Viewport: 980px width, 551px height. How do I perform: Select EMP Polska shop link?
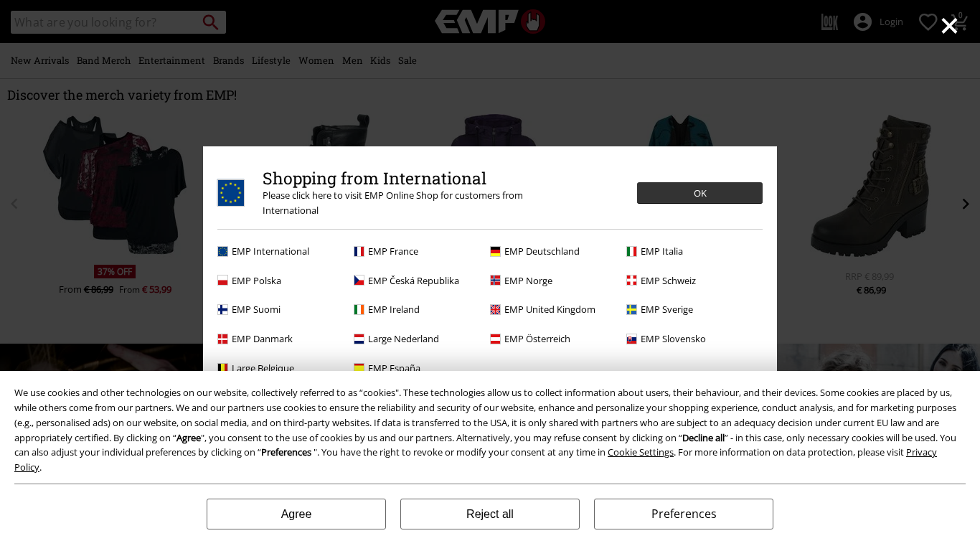pyautogui.click(x=256, y=281)
